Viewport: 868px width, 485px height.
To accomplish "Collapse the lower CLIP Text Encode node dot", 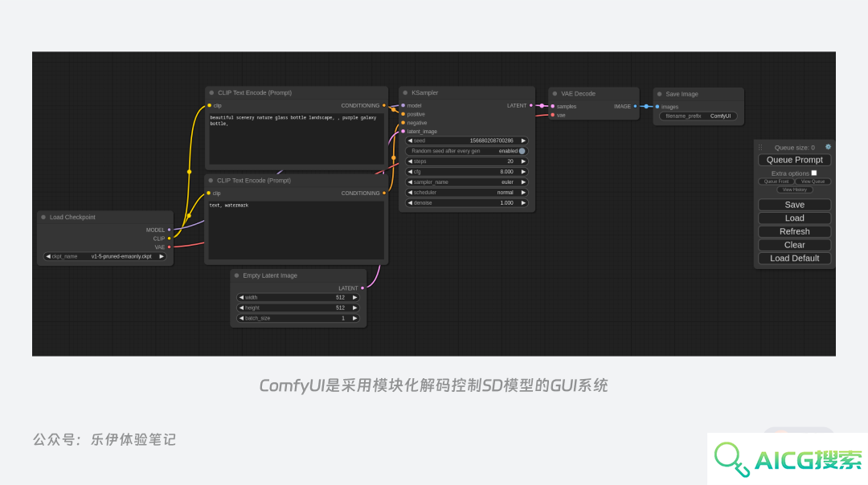I will pyautogui.click(x=211, y=181).
